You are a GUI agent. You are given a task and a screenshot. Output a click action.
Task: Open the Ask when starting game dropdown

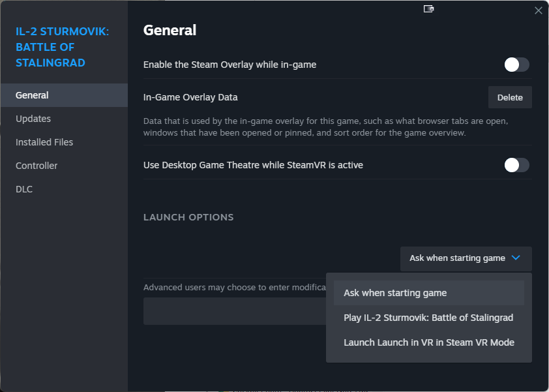pos(466,258)
